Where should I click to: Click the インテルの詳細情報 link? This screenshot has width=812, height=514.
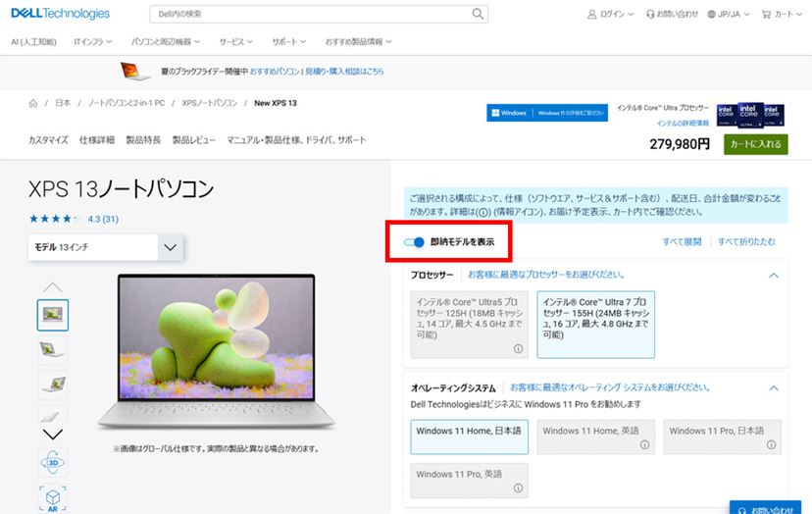coord(683,124)
